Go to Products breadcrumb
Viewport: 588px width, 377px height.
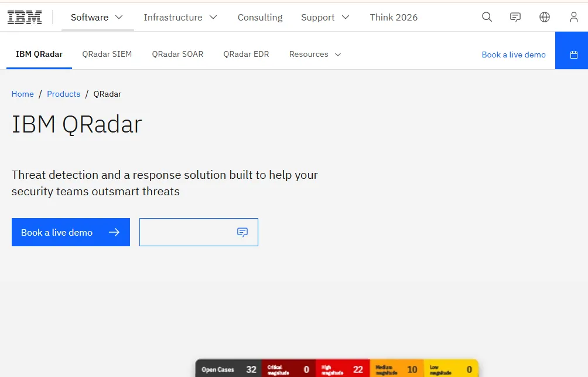pos(63,94)
